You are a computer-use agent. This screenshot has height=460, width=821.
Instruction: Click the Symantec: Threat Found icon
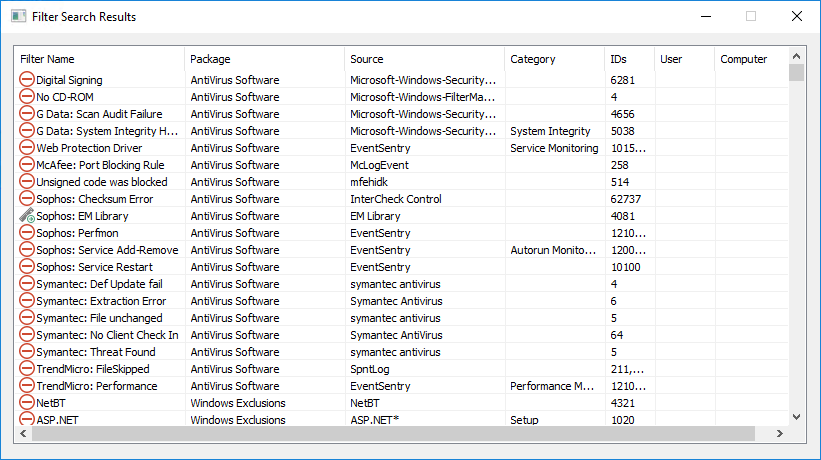pos(27,351)
